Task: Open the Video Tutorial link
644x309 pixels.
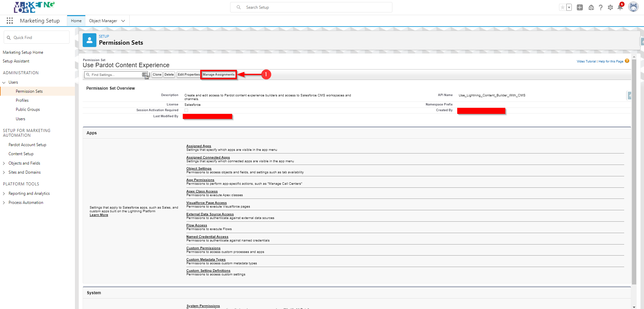Action: pos(586,61)
